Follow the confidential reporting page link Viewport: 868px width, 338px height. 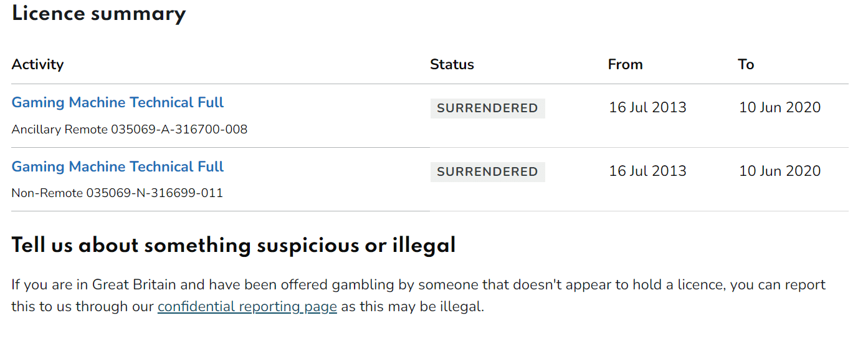click(x=247, y=307)
